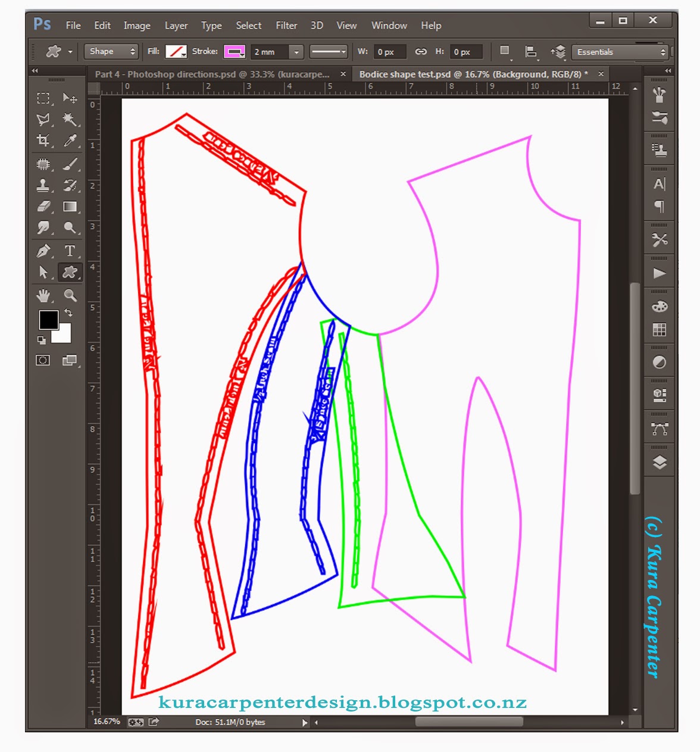Select the Crop tool
The height and width of the screenshot is (752, 700).
tap(43, 141)
